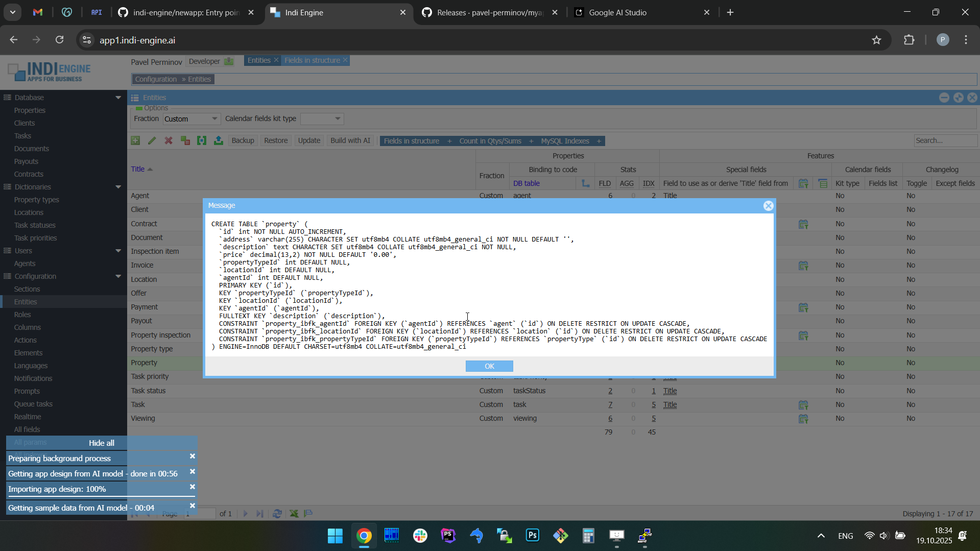Screen dimensions: 980x551
Task: Open Photoshop from the taskbar
Action: pyautogui.click(x=533, y=536)
